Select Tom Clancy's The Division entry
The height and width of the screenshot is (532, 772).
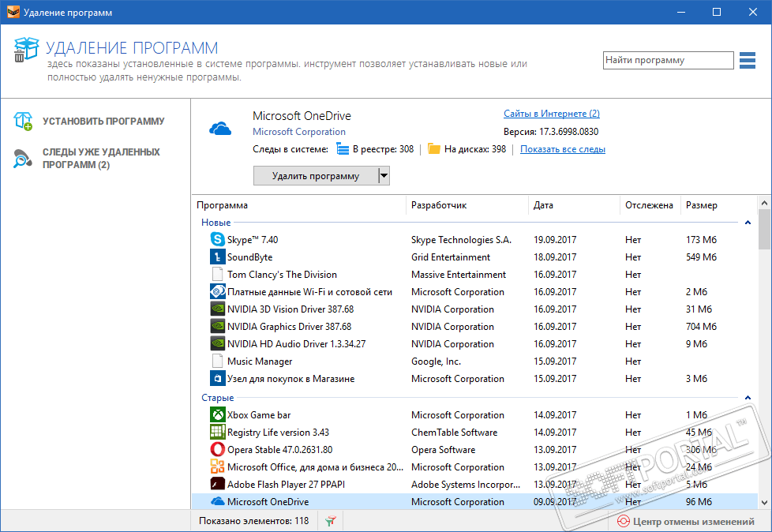[x=282, y=274]
